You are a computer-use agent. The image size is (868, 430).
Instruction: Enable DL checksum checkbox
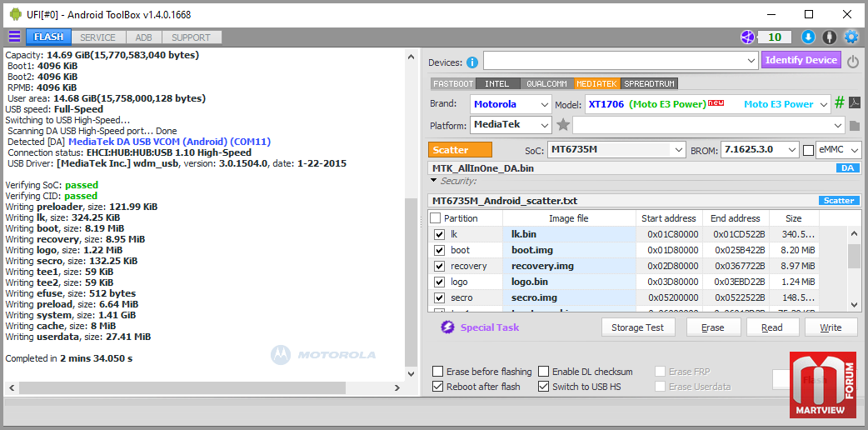[544, 372]
